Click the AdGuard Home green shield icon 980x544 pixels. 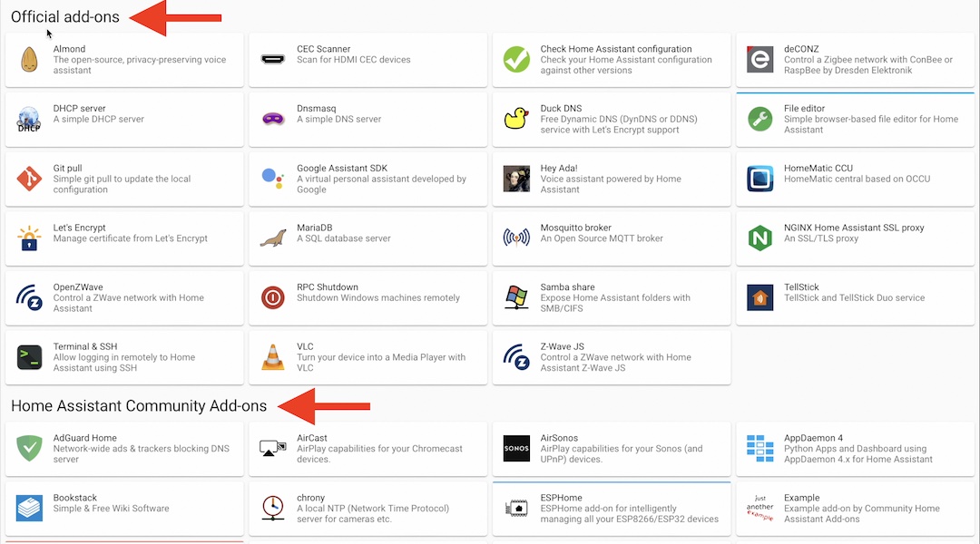click(x=29, y=449)
